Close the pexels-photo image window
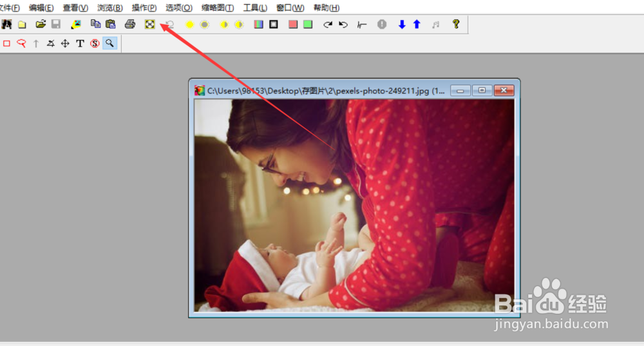The height and width of the screenshot is (346, 644). (504, 90)
